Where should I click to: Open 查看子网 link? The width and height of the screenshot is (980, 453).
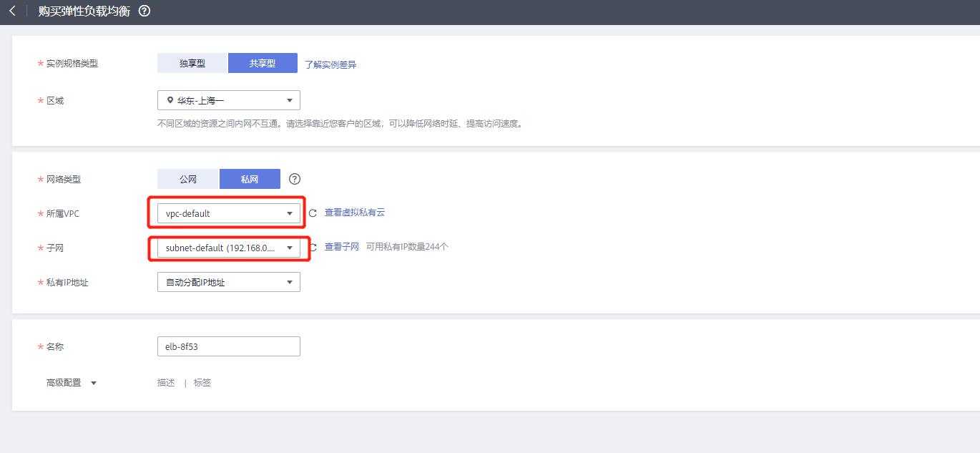click(x=342, y=247)
